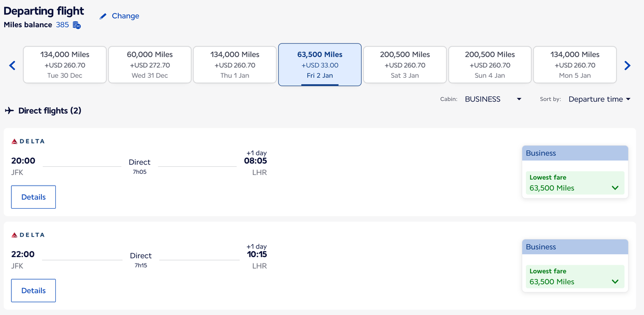Open the Cabin BUSINESS dropdown
The height and width of the screenshot is (315, 644).
point(493,99)
